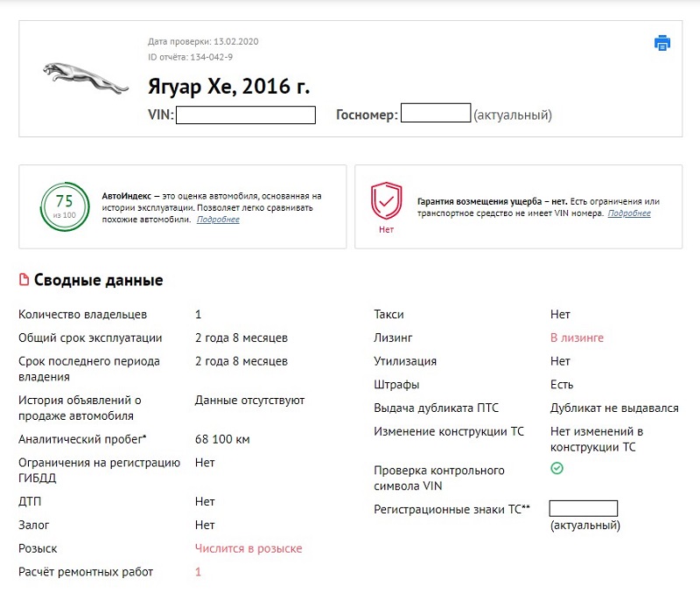The image size is (700, 593).
Task: Click the bold АвтоИндекс word in the description
Action: (x=127, y=196)
